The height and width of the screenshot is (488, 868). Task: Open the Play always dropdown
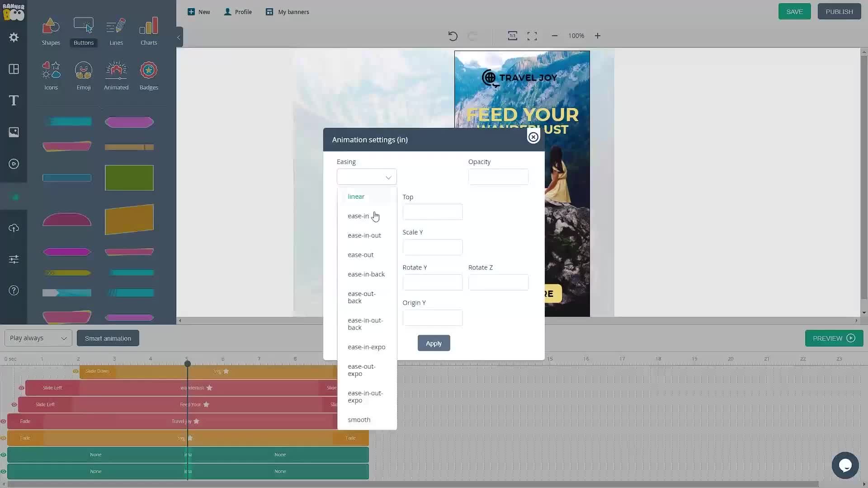38,338
